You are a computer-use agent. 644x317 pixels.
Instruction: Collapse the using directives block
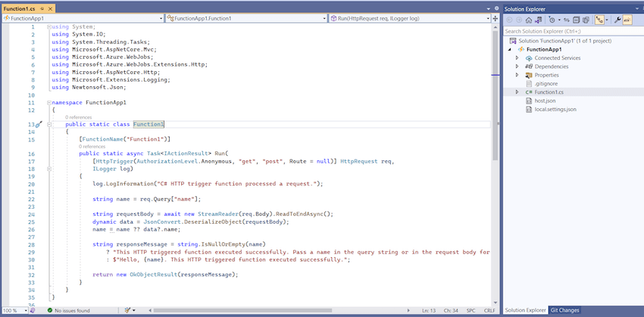[x=49, y=26]
